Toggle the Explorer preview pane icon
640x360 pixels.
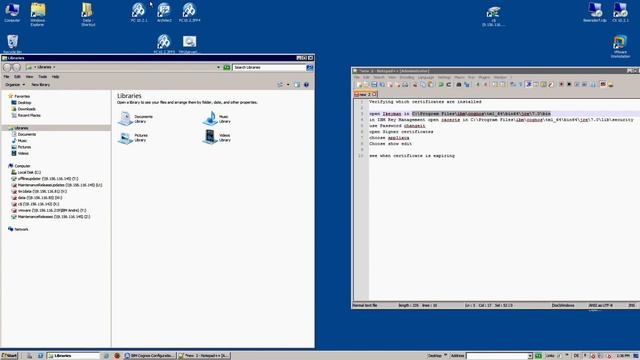pyautogui.click(x=297, y=84)
